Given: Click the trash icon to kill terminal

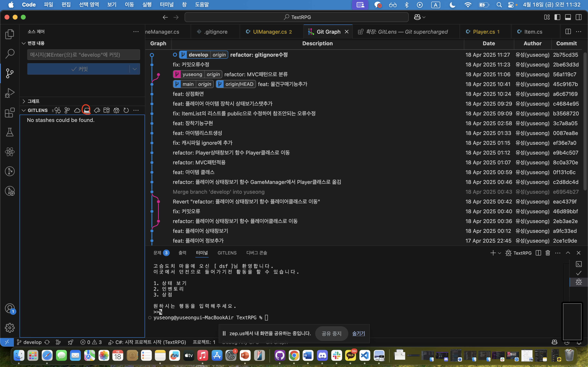Looking at the screenshot, I should click(548, 253).
